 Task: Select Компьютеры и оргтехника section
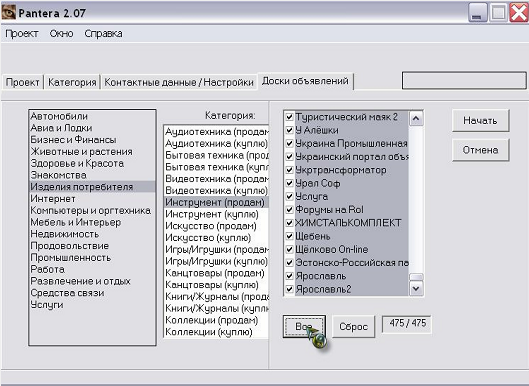tap(92, 211)
